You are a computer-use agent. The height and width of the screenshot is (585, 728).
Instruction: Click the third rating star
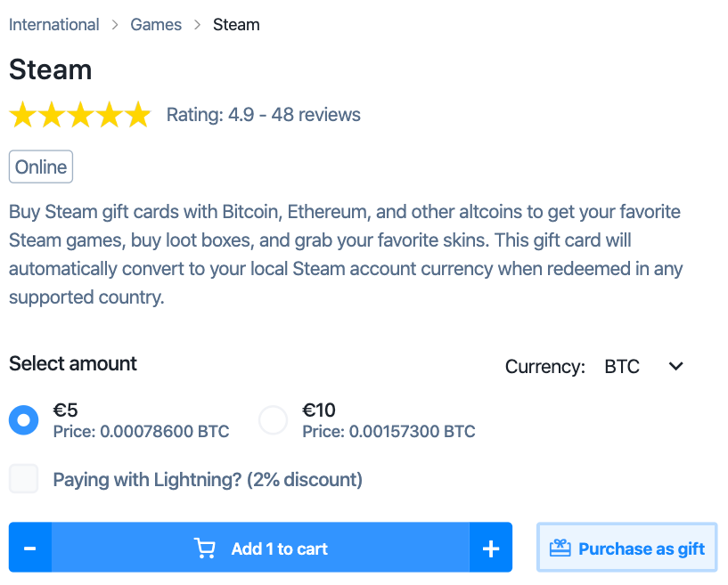[80, 115]
